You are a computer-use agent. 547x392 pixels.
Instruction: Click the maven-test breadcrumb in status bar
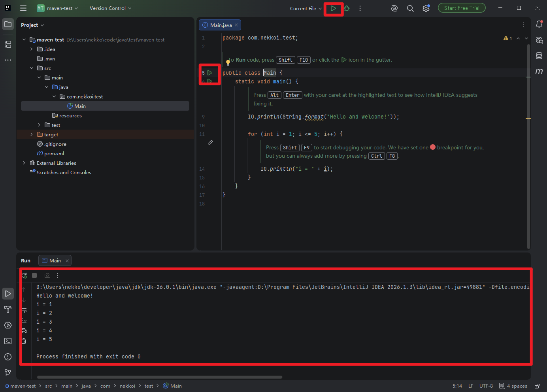(21, 386)
